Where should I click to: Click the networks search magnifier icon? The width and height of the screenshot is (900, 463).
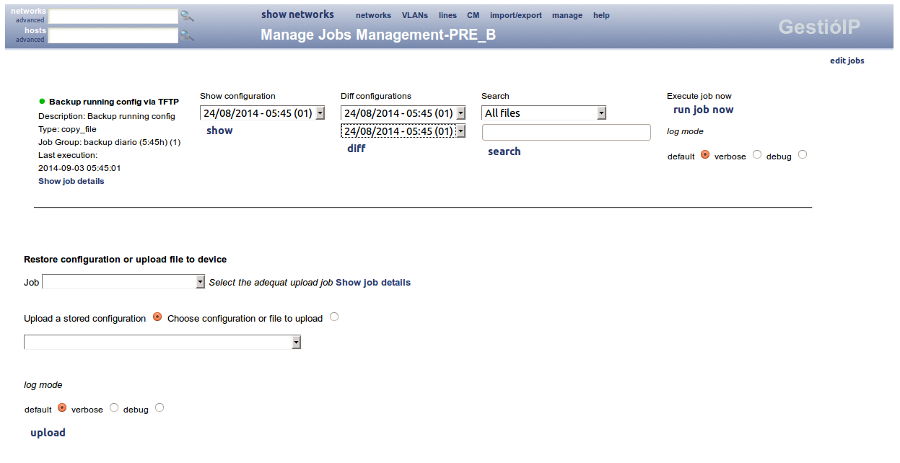coord(187,16)
